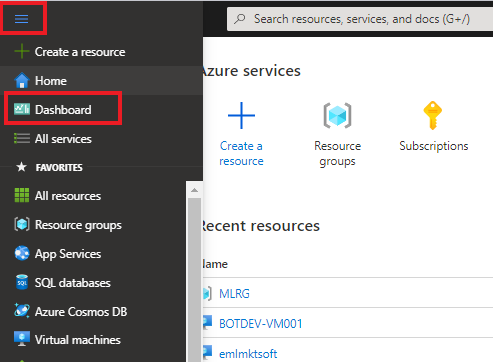
Task: Click the Virtual machines monitor icon
Action: point(22,339)
